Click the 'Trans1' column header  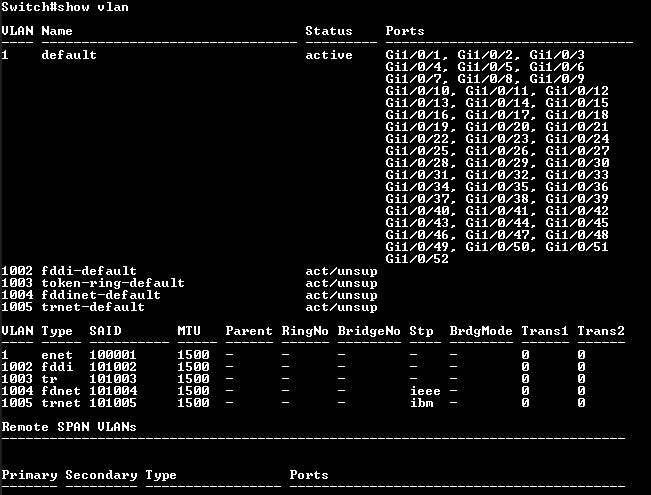tap(545, 331)
